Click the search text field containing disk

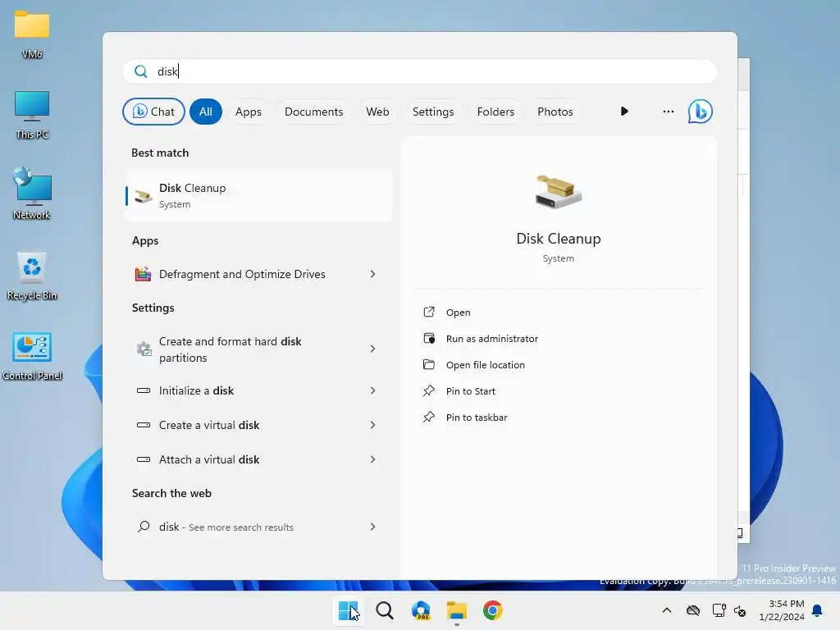coord(420,71)
